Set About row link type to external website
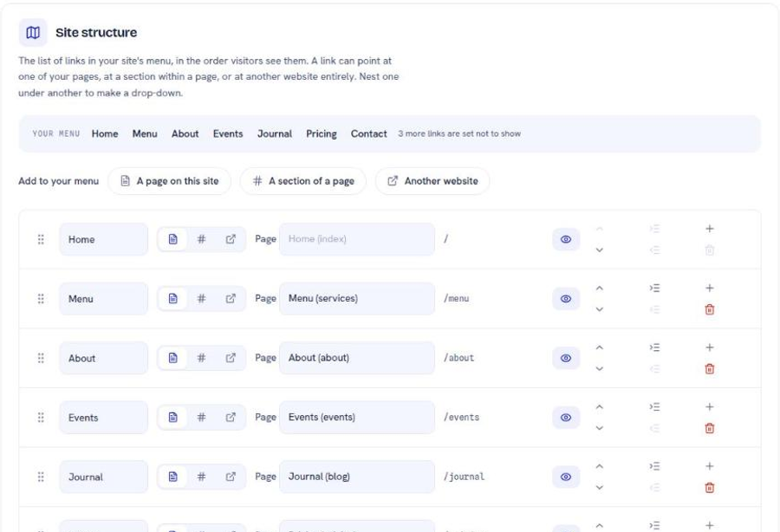 [231, 358]
